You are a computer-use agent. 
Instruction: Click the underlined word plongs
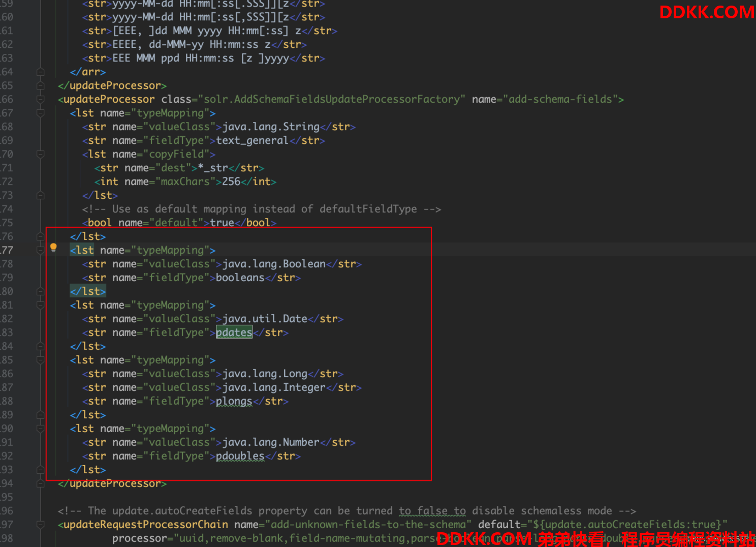[234, 401]
